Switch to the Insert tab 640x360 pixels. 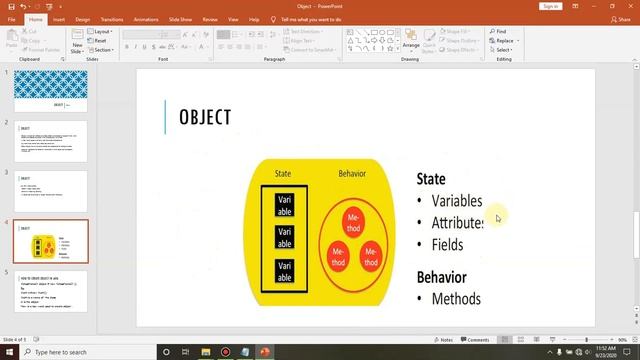(x=59, y=20)
